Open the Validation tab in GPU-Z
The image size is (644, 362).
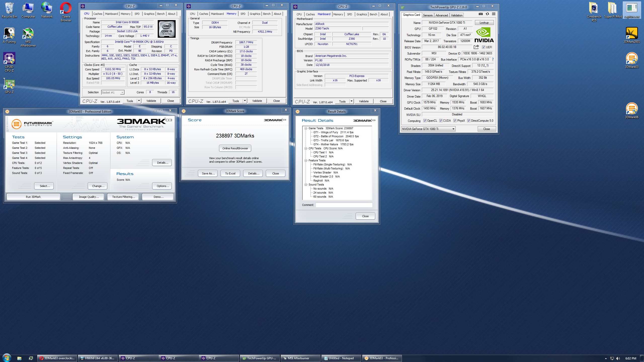(457, 15)
